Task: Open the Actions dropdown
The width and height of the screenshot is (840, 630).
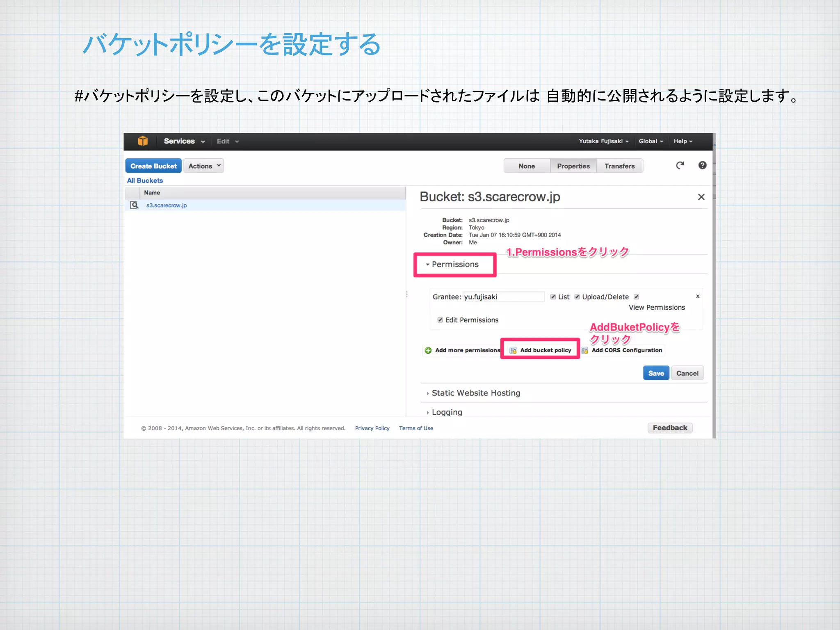Action: 204,166
